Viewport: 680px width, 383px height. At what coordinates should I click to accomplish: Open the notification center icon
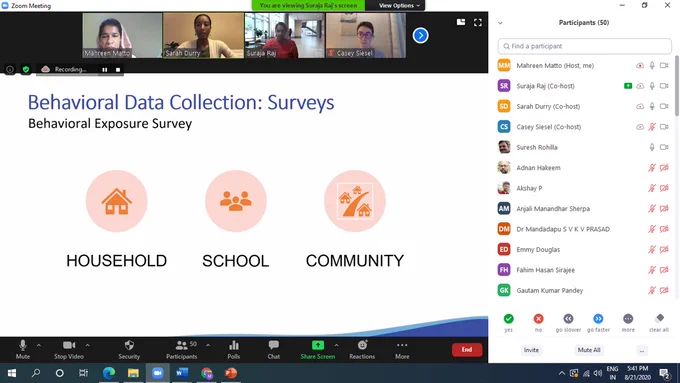point(664,373)
